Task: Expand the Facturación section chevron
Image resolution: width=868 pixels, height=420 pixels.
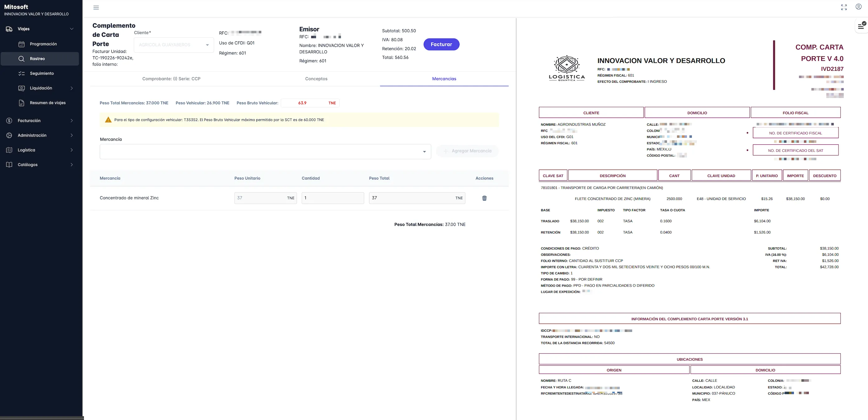Action: [72, 121]
